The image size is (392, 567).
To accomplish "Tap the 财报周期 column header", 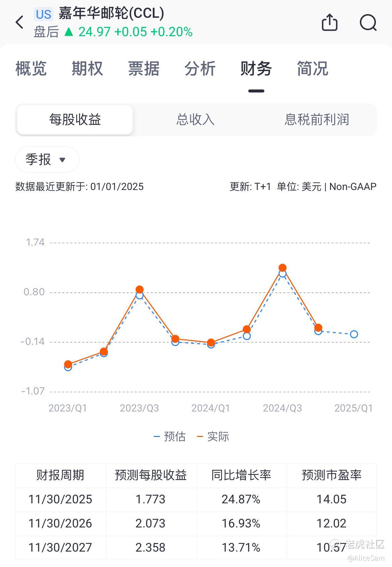I will pyautogui.click(x=60, y=475).
